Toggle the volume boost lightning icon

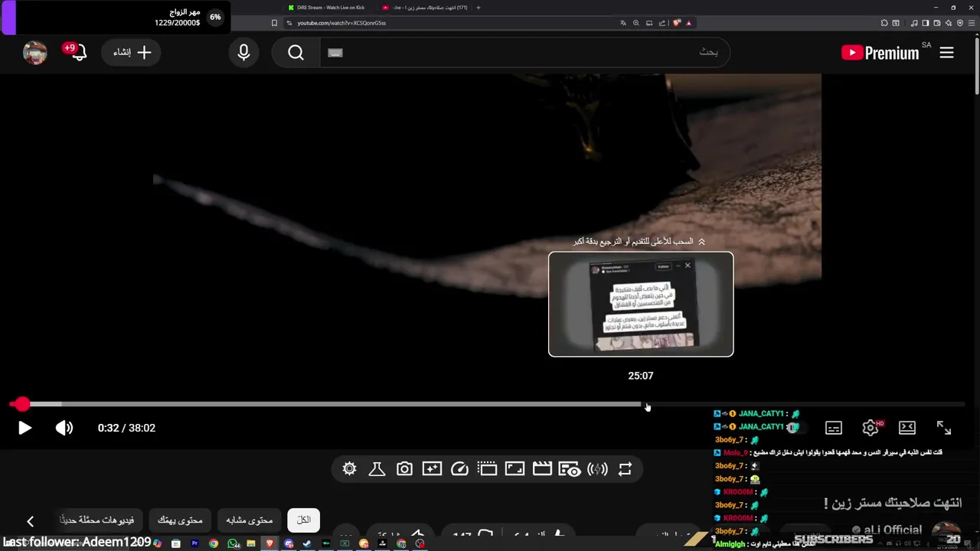point(597,469)
